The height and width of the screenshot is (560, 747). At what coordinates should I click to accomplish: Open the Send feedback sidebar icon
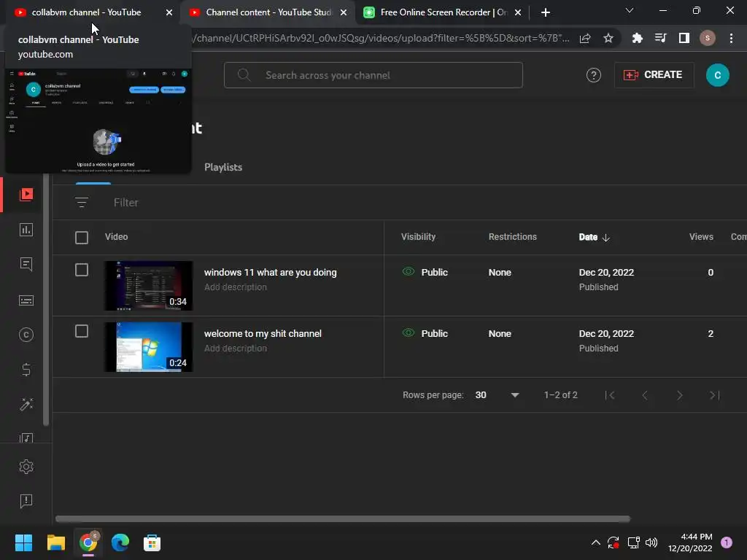coord(26,501)
